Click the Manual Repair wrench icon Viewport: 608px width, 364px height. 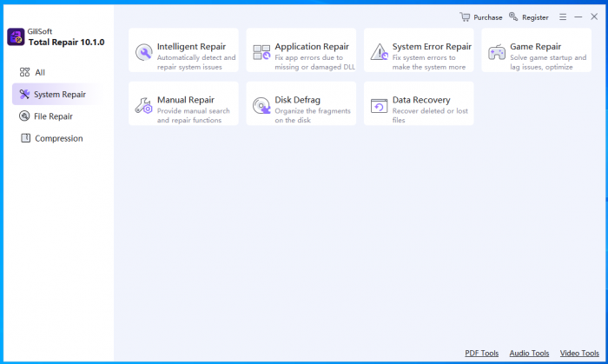pos(143,106)
